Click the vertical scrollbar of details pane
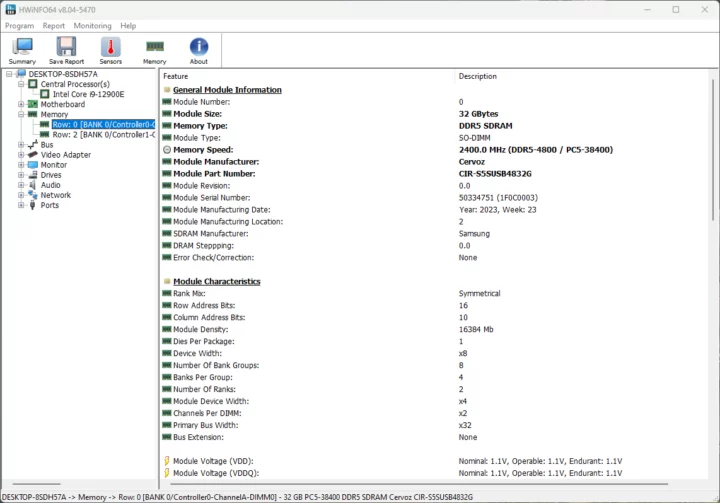The height and width of the screenshot is (503, 720). (711, 300)
